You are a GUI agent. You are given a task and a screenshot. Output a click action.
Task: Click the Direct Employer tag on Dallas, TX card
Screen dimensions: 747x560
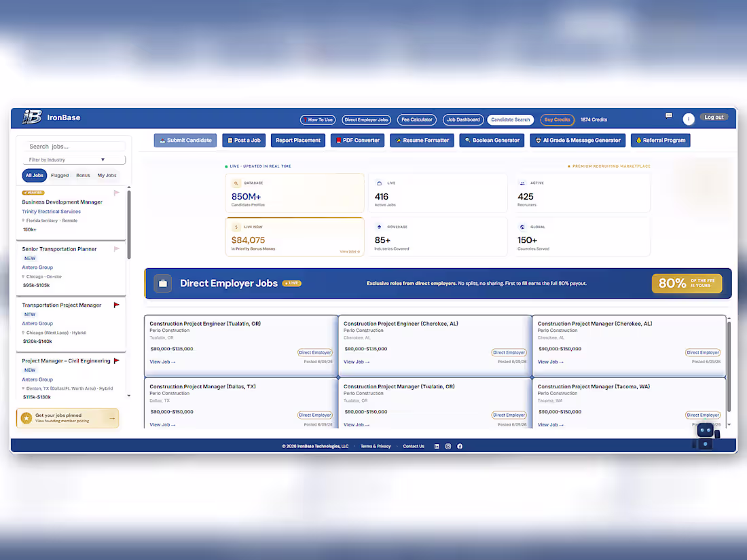tap(314, 415)
